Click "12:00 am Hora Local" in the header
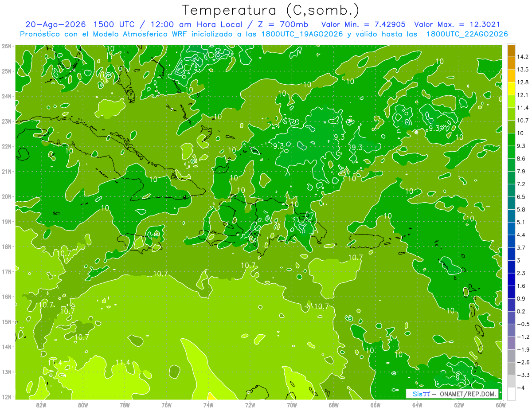The height and width of the screenshot is (411, 532). point(196,24)
